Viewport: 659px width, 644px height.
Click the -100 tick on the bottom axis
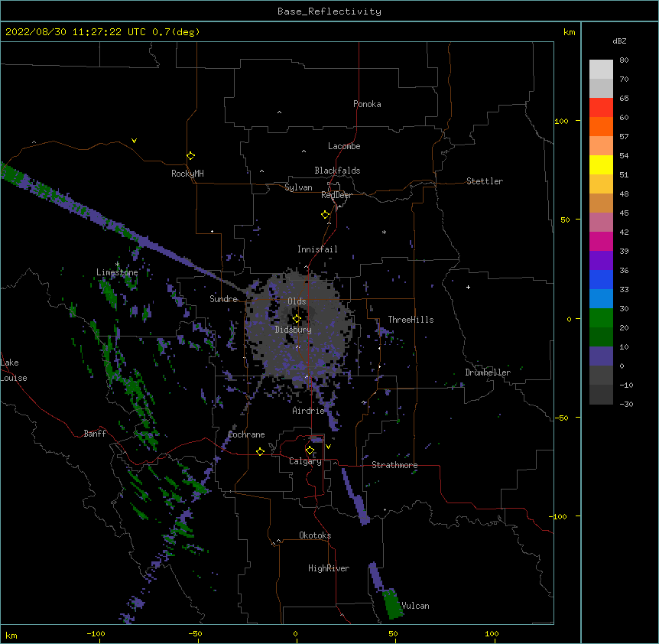[96, 633]
